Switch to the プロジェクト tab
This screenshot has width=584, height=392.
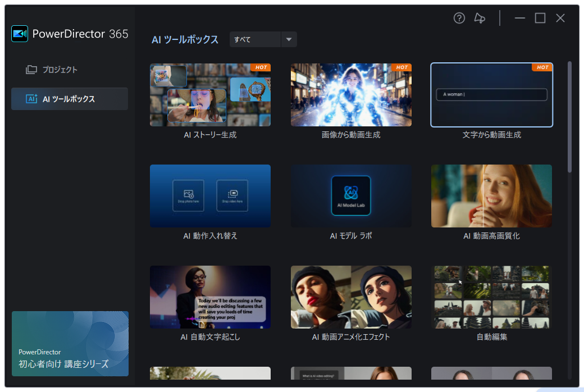[x=70, y=70]
